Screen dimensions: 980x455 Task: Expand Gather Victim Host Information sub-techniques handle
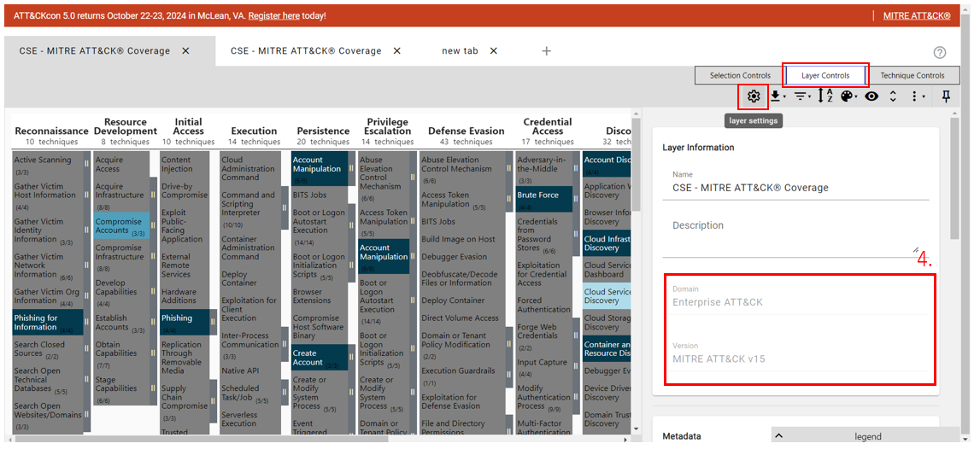(87, 195)
